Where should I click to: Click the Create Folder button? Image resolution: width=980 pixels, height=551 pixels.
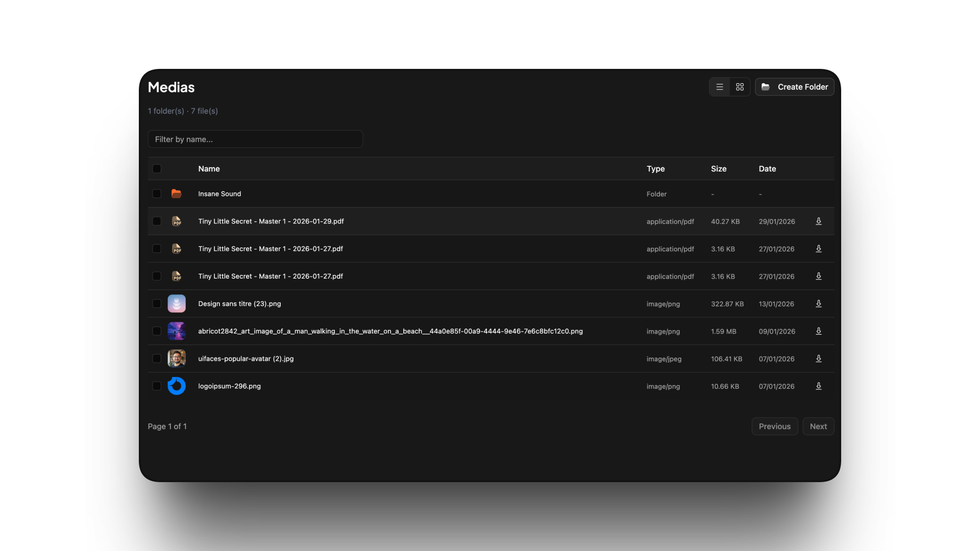[x=794, y=87]
